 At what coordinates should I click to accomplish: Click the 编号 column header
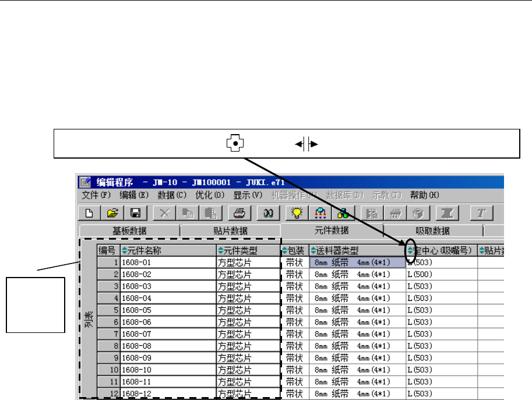pos(108,251)
